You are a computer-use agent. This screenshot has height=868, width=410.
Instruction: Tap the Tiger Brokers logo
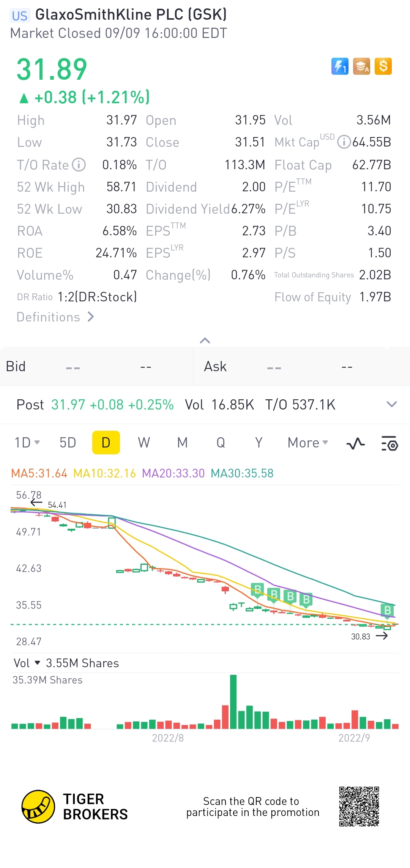[x=38, y=807]
